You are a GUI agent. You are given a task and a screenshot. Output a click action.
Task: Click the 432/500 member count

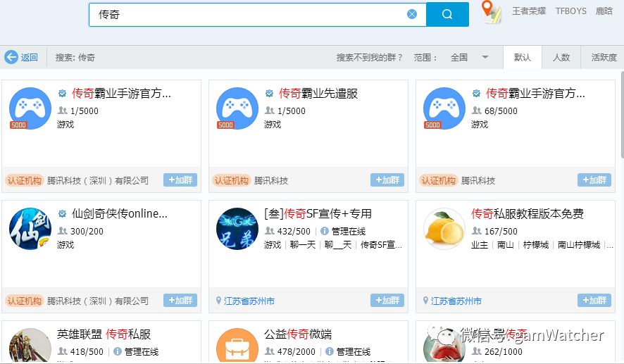pos(294,231)
